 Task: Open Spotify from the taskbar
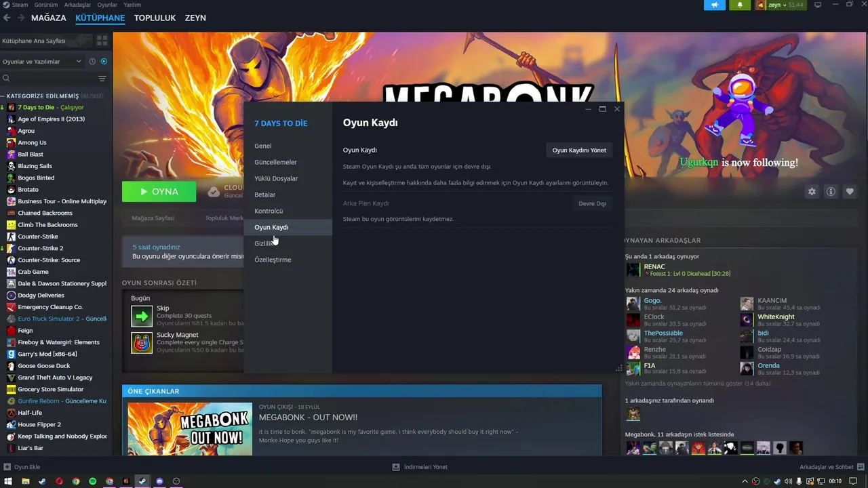(93, 481)
